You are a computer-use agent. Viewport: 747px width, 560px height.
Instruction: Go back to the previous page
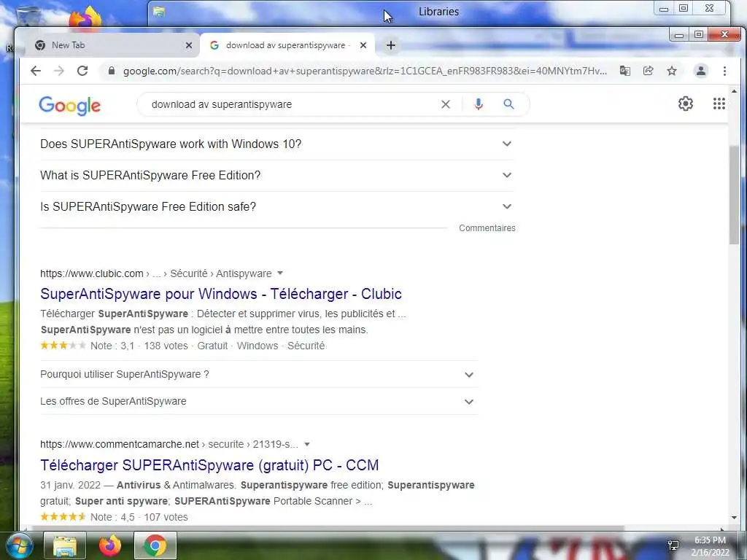pyautogui.click(x=36, y=71)
